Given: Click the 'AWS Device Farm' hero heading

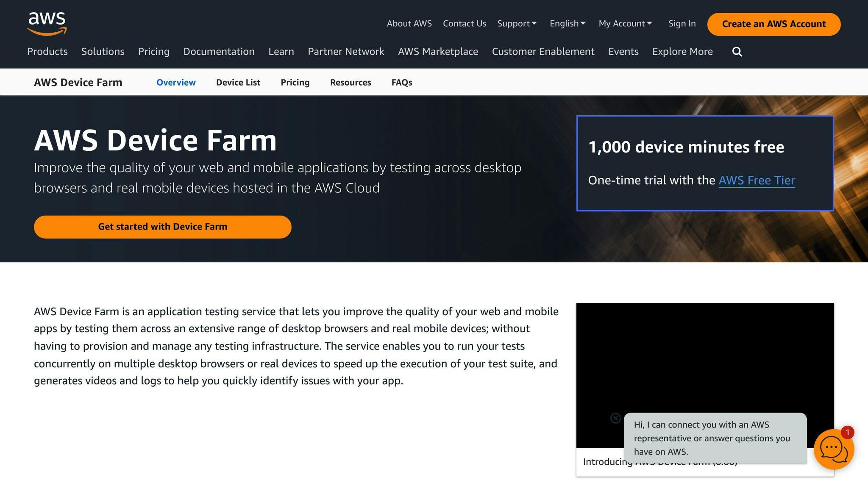Looking at the screenshot, I should (x=155, y=140).
